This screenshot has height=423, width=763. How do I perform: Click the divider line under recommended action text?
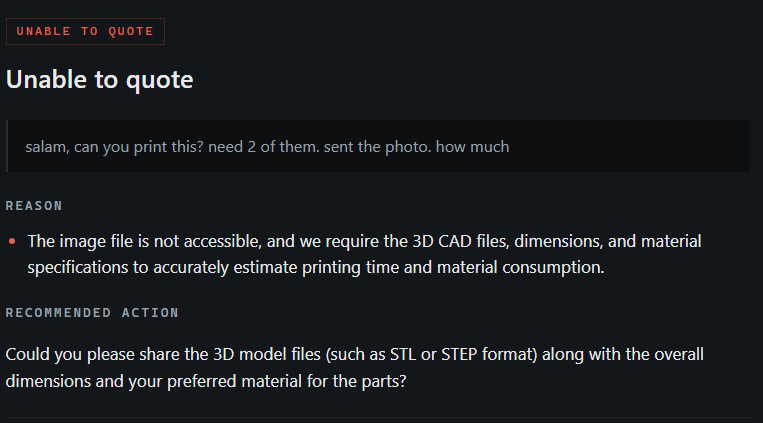(378, 418)
